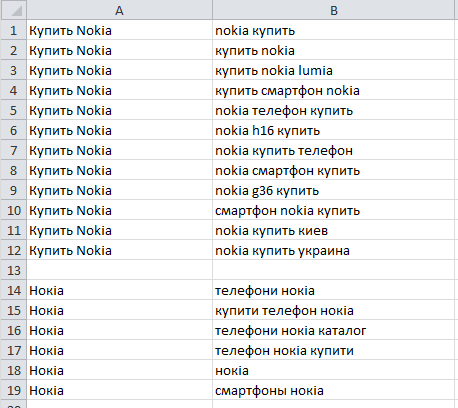Viewport: 458px width, 408px height.
Task: Click cell A16 'Нокіа'
Action: [x=119, y=330]
